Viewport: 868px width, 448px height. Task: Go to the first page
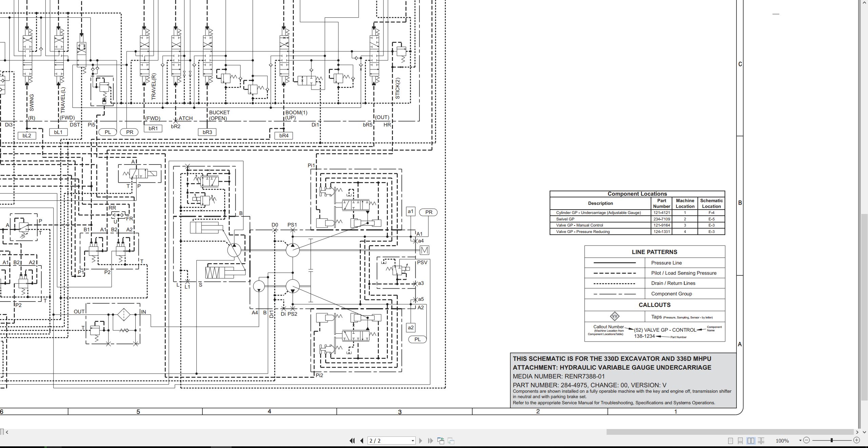tap(352, 441)
